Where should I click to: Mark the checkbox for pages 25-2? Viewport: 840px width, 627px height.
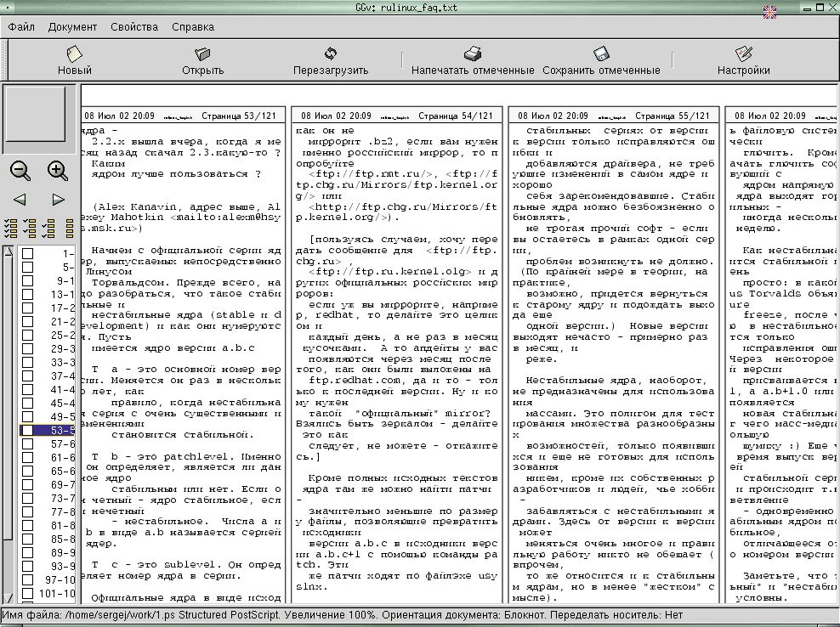(x=27, y=336)
